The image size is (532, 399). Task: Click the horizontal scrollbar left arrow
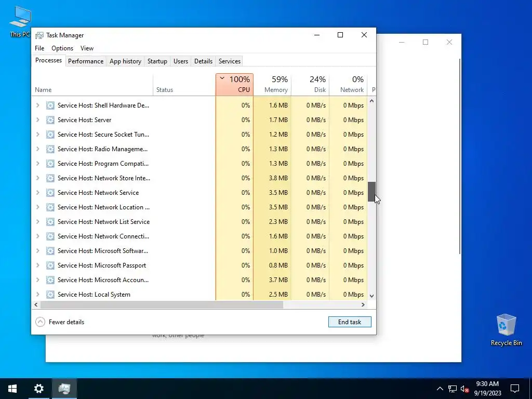(36, 304)
